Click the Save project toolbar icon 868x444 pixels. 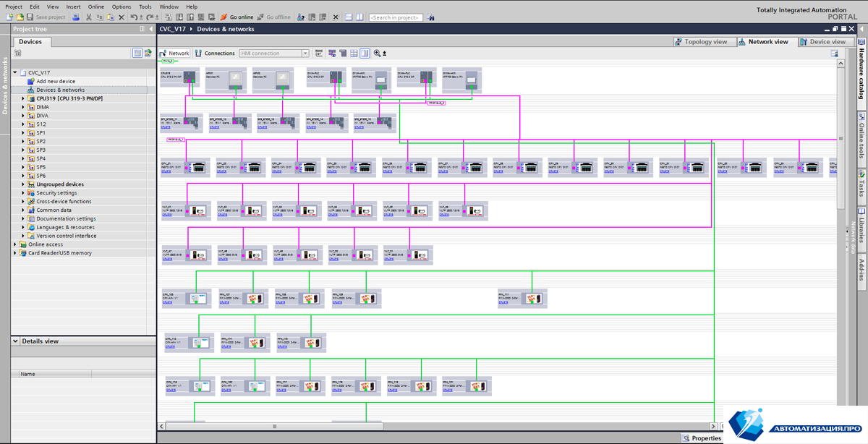click(x=30, y=17)
